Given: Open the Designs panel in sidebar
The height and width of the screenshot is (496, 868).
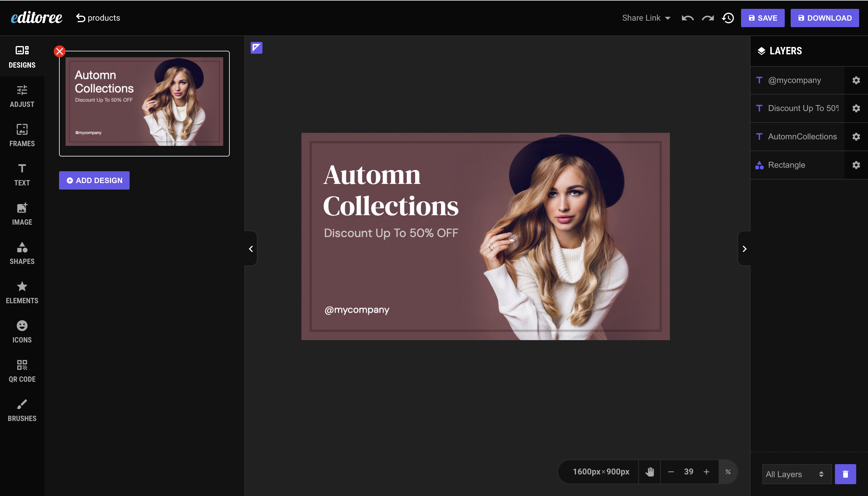Looking at the screenshot, I should point(22,57).
